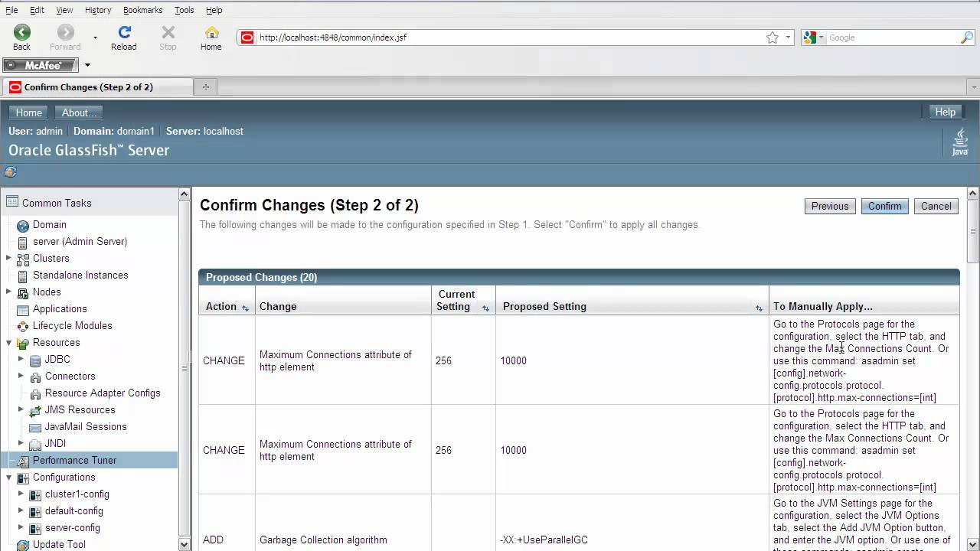Select the Confirm Changes browser tab
The width and height of the screenshot is (980, 551).
click(96, 87)
